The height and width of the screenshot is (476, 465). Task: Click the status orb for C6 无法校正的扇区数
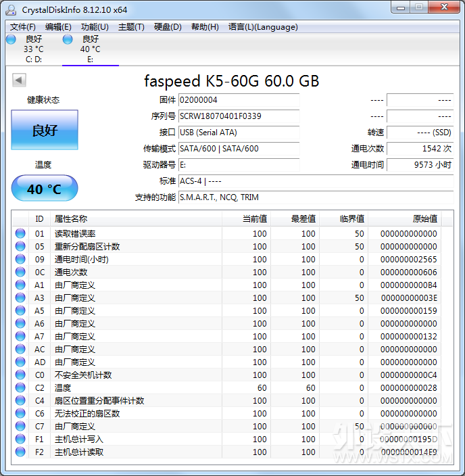[20, 413]
